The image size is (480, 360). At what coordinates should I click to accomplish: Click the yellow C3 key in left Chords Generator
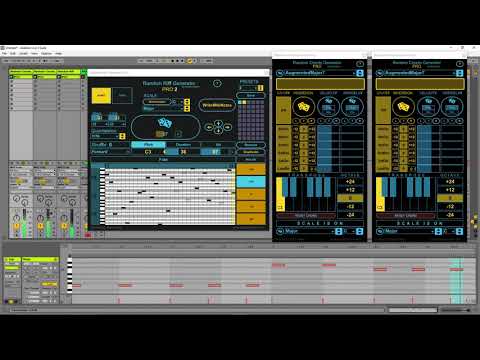click(x=280, y=194)
